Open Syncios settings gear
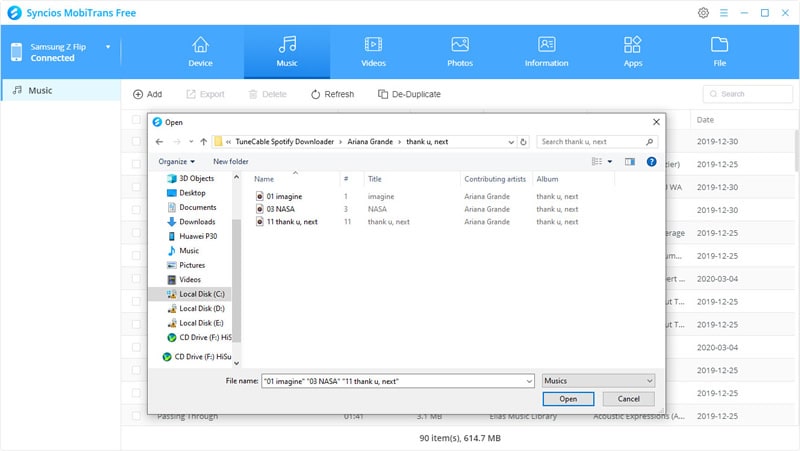The height and width of the screenshot is (451, 800). 703,13
